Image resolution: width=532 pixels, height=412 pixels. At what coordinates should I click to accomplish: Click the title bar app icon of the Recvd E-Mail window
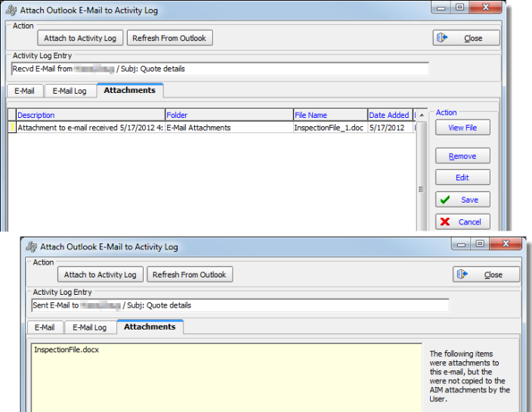tap(11, 10)
